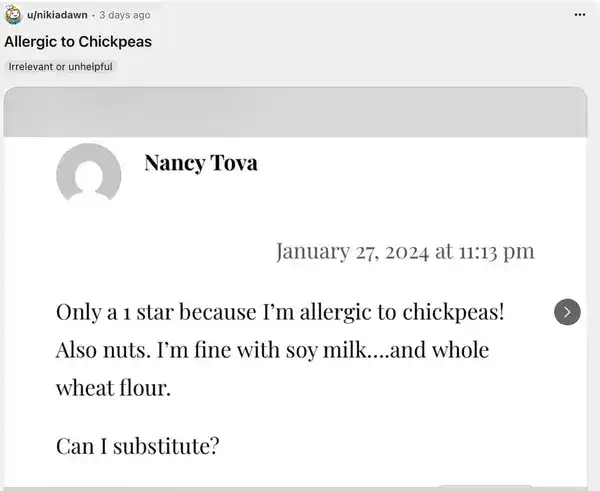Viewport: 600px width, 491px height.
Task: Click the 'wheat flour.' line of text
Action: [x=114, y=389]
